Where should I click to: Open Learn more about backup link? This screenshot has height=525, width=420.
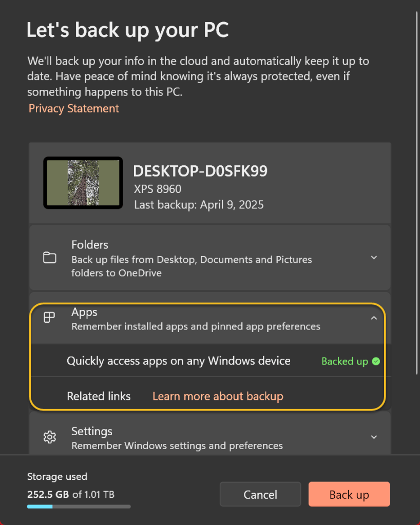[218, 396]
